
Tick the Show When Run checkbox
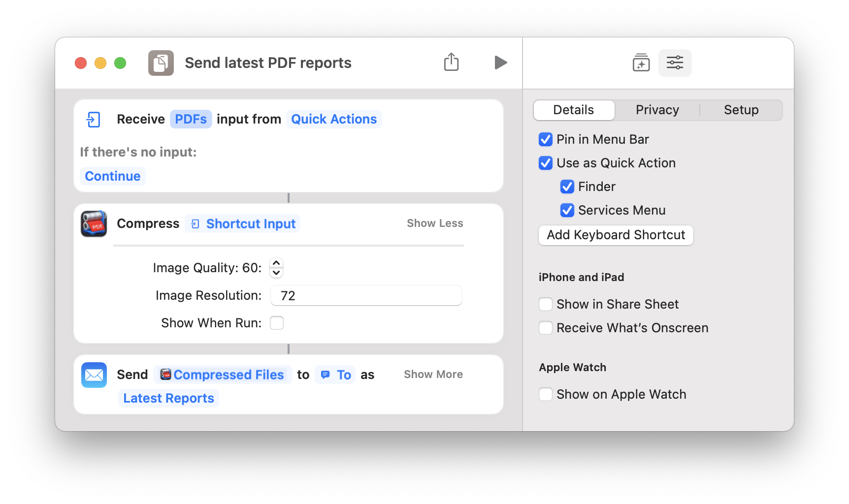[277, 323]
